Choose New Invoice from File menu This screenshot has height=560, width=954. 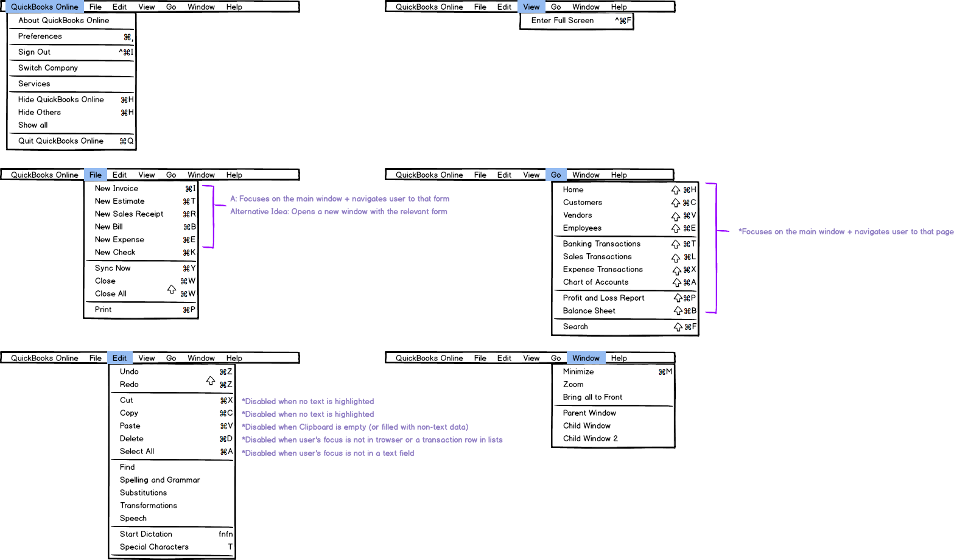[x=141, y=188]
